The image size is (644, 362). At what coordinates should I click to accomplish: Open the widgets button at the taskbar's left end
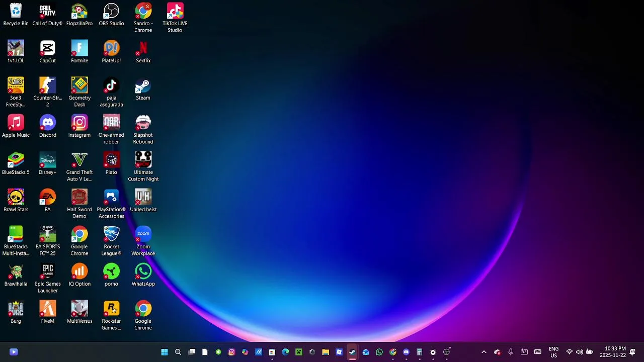[14, 352]
